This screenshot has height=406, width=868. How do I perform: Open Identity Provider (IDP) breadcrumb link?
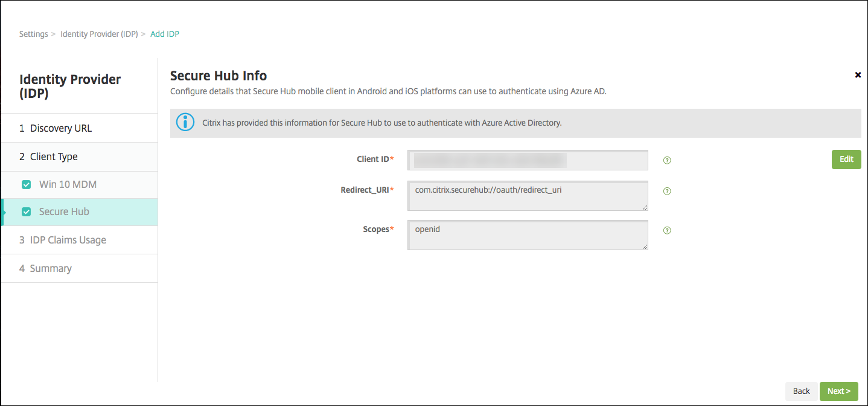(99, 34)
